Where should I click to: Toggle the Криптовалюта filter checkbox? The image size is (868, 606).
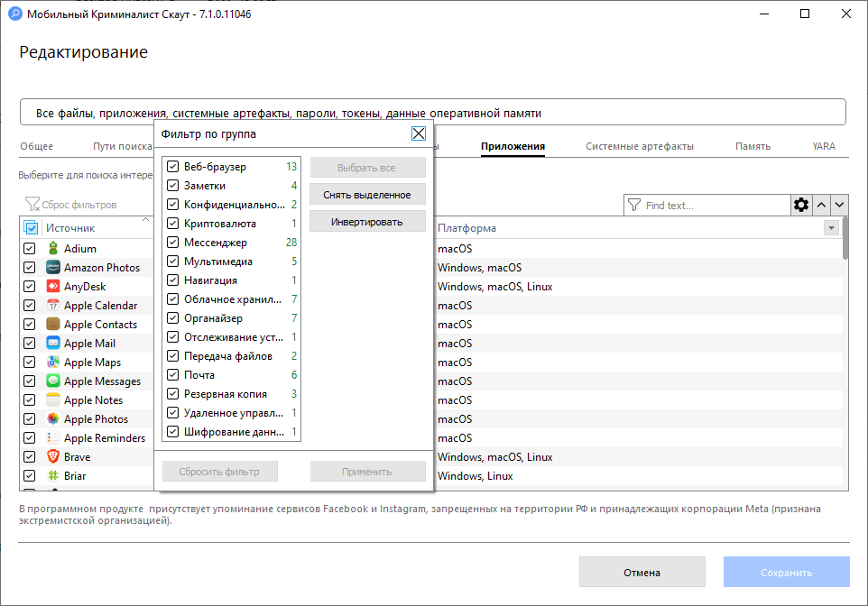point(173,224)
